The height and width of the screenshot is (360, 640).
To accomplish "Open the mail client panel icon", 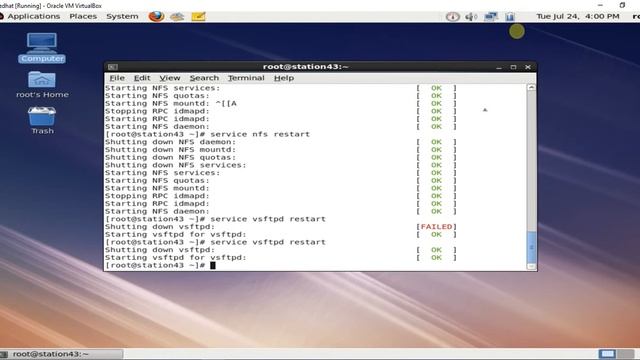I will (x=177, y=16).
